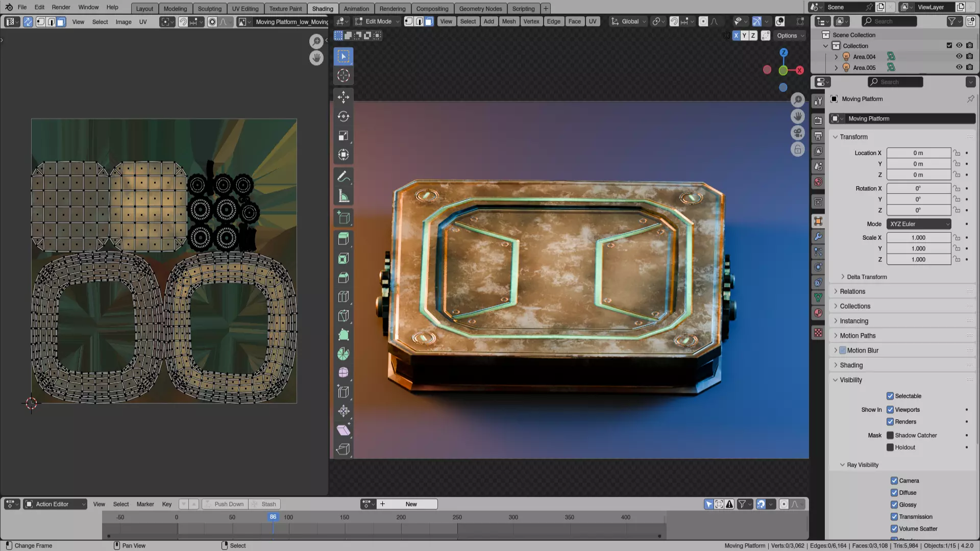This screenshot has width=980, height=551.
Task: Open the Edit Mode dropdown
Action: pyautogui.click(x=377, y=21)
